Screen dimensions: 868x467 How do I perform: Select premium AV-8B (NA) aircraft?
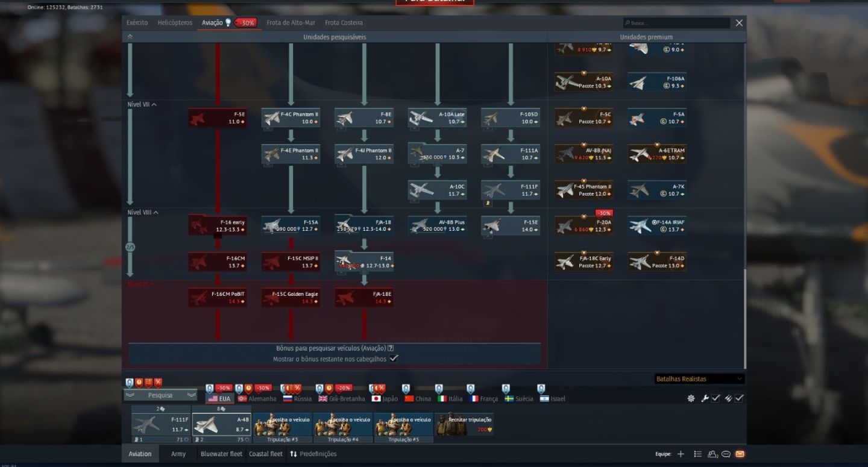coord(584,154)
